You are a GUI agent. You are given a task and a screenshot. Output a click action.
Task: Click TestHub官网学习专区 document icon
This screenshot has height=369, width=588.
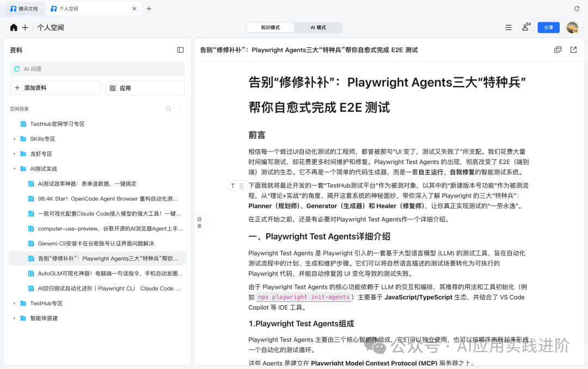(x=23, y=124)
